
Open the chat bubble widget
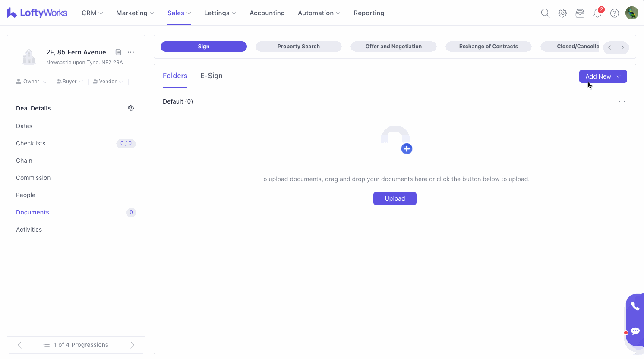(x=635, y=331)
